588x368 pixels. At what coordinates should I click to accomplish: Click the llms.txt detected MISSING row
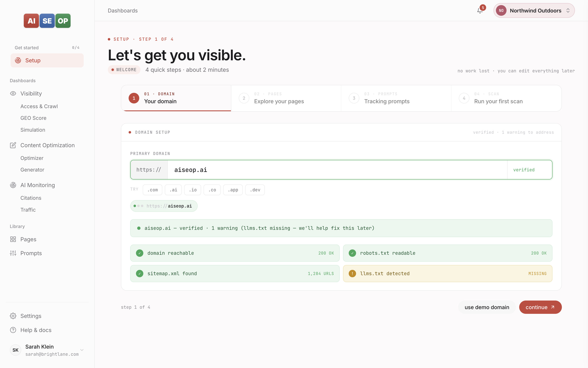(448, 274)
